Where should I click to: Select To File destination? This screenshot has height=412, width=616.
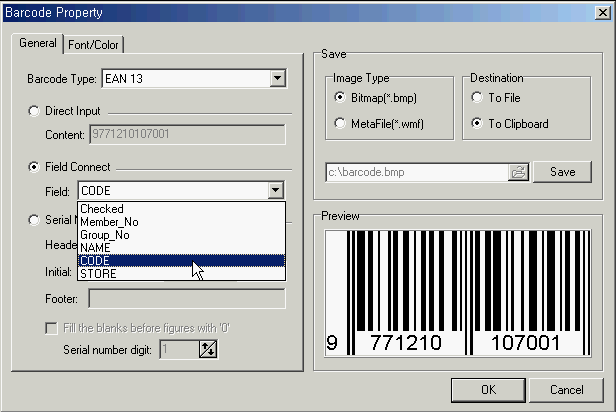[477, 97]
